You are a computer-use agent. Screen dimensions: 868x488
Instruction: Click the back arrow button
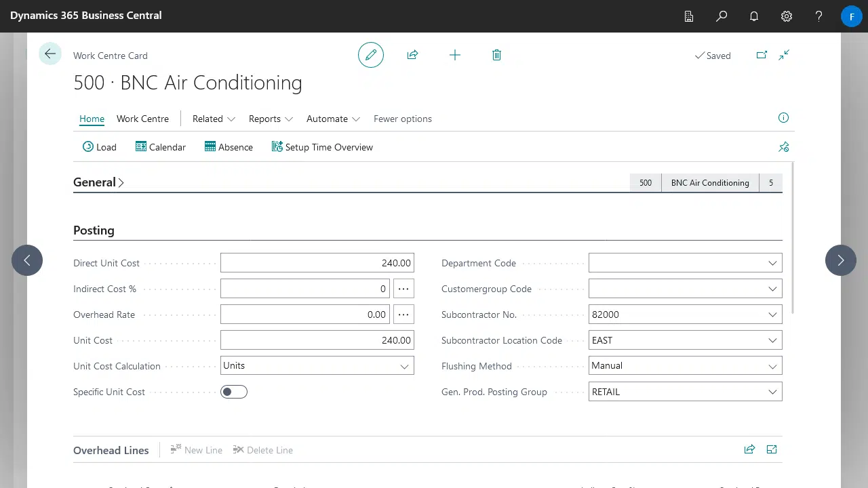(x=50, y=54)
